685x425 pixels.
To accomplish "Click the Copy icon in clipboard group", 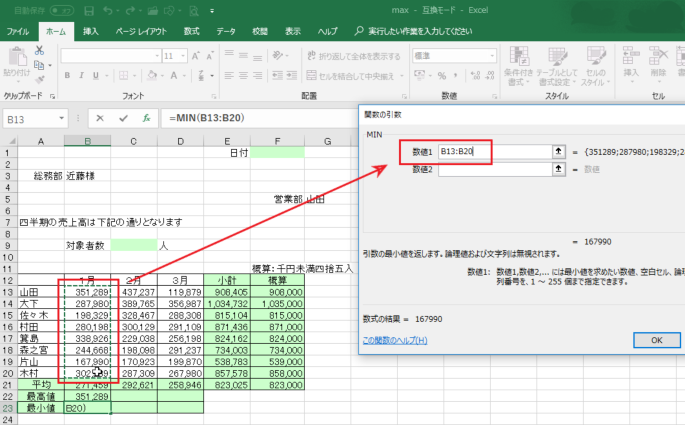I will coord(39,65).
